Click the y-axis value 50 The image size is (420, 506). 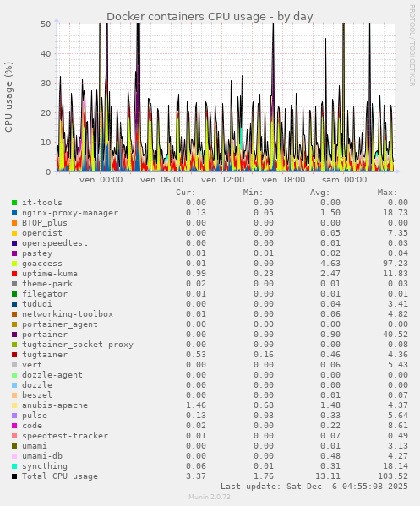point(46,24)
